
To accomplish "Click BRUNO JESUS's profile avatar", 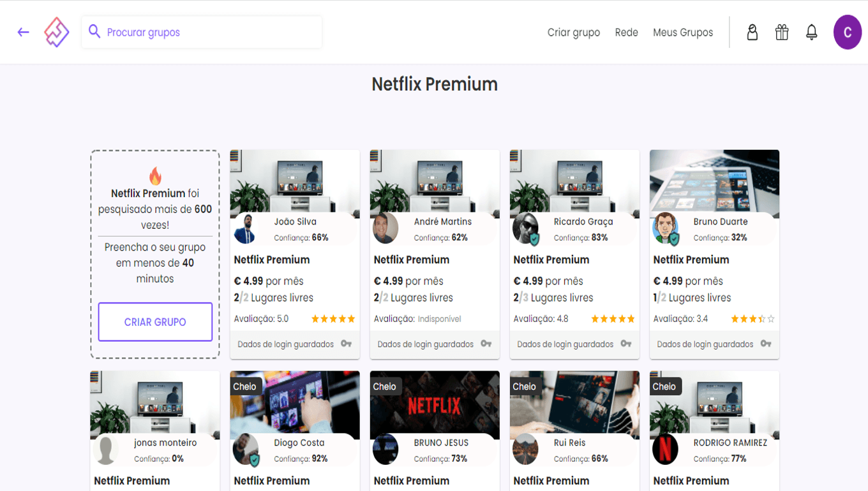I will tap(385, 450).
